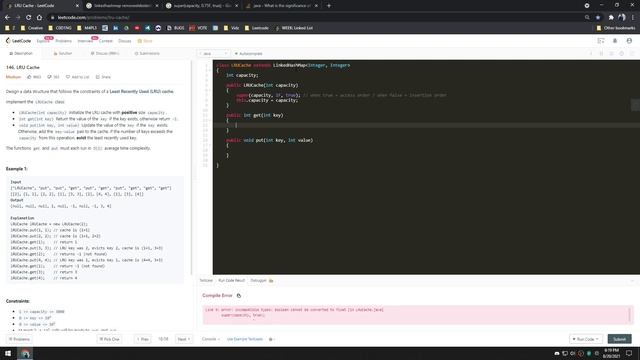Open a new browser tab
640x360 pixels.
click(329, 6)
